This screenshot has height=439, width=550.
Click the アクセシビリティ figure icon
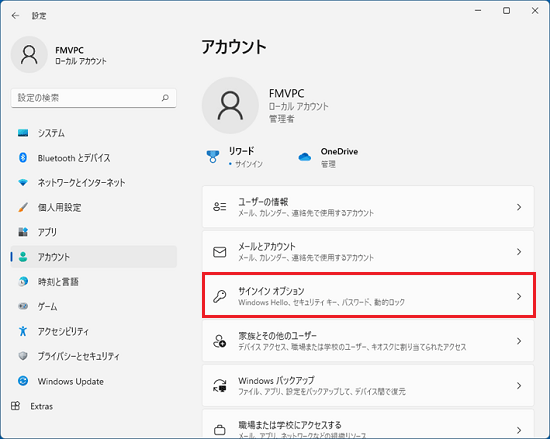(23, 331)
